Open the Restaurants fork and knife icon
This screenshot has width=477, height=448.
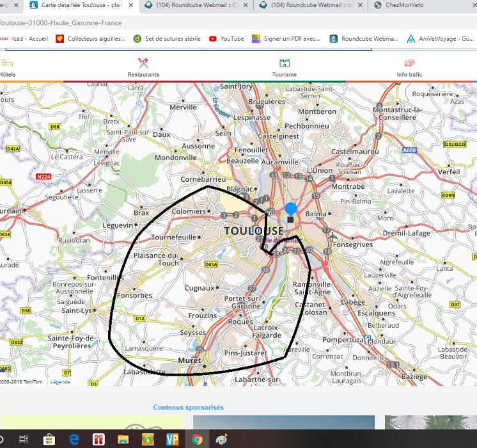click(x=143, y=63)
